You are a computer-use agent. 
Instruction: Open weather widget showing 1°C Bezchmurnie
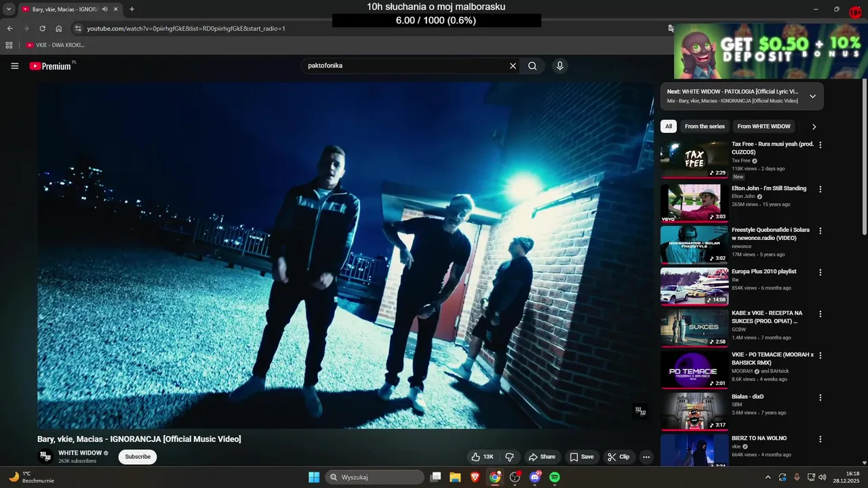click(31, 477)
